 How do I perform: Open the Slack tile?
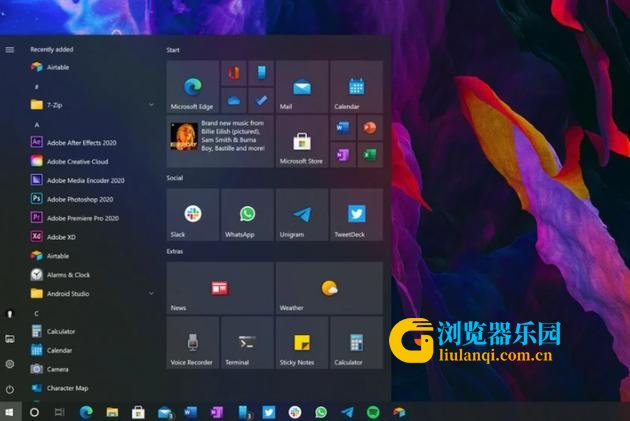tap(193, 215)
